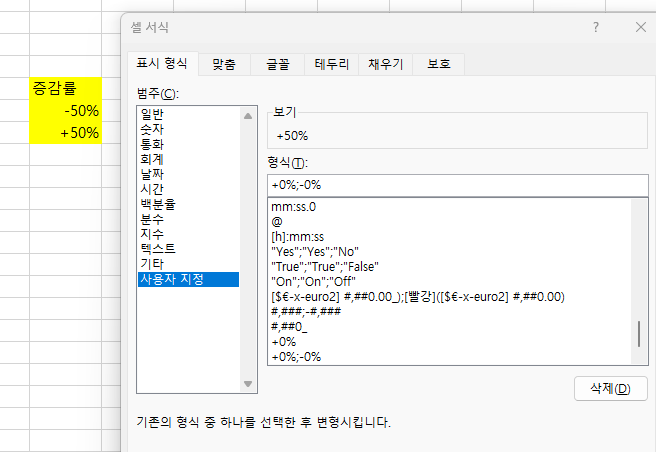The height and width of the screenshot is (452, 656).
Task: Select 백분율 category
Action: coord(188,204)
